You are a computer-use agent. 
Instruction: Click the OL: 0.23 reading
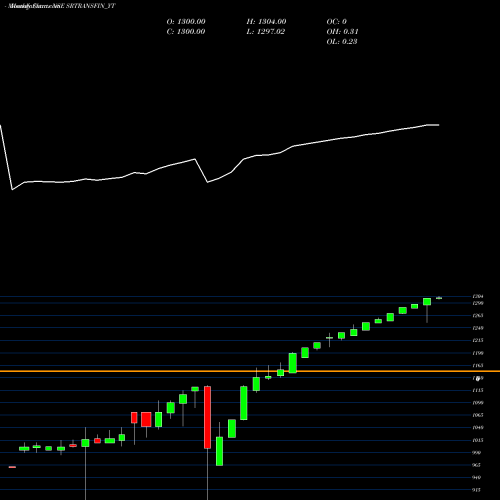342,42
